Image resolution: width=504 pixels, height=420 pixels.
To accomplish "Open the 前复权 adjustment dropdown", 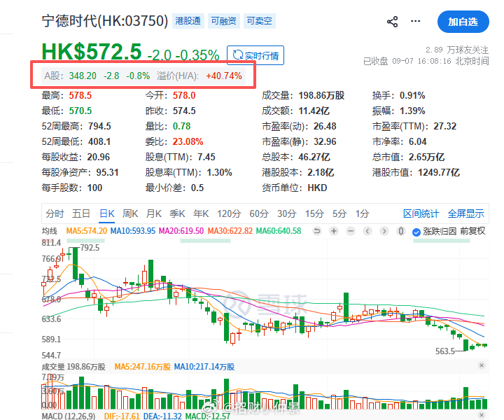I will coord(472,231).
